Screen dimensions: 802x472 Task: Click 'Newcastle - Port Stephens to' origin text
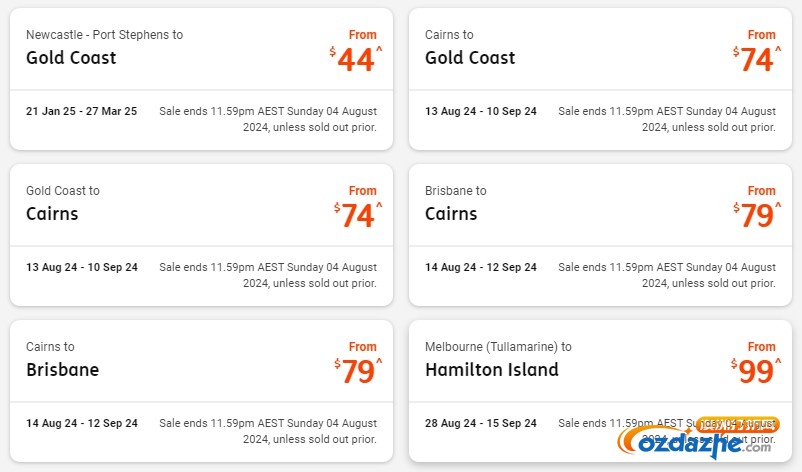(x=104, y=35)
